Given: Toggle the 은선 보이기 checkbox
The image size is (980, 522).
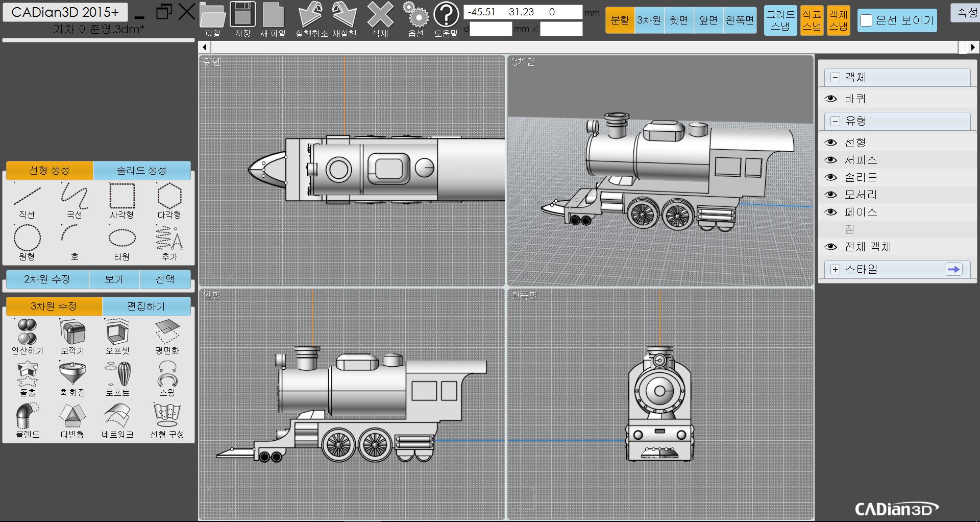Looking at the screenshot, I should [x=866, y=20].
